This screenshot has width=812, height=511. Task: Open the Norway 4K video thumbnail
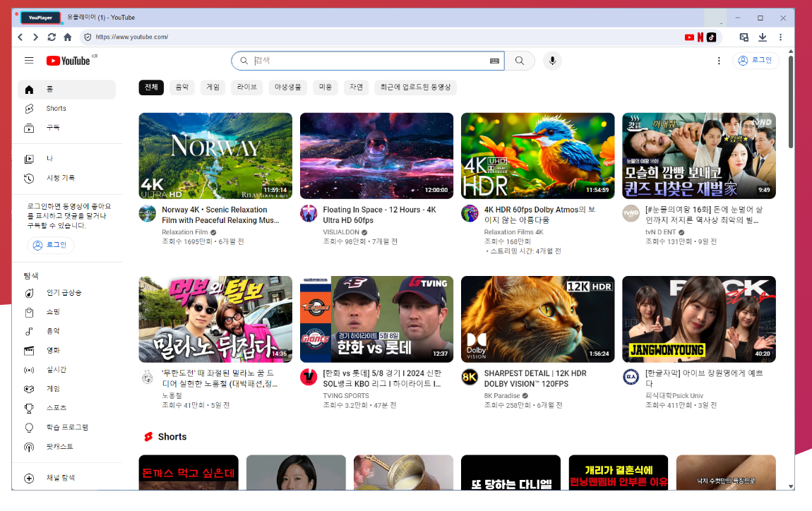pyautogui.click(x=215, y=156)
